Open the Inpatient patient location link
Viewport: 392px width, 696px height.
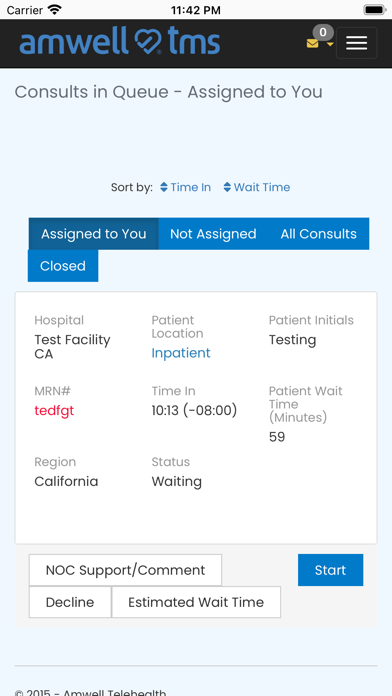point(181,353)
